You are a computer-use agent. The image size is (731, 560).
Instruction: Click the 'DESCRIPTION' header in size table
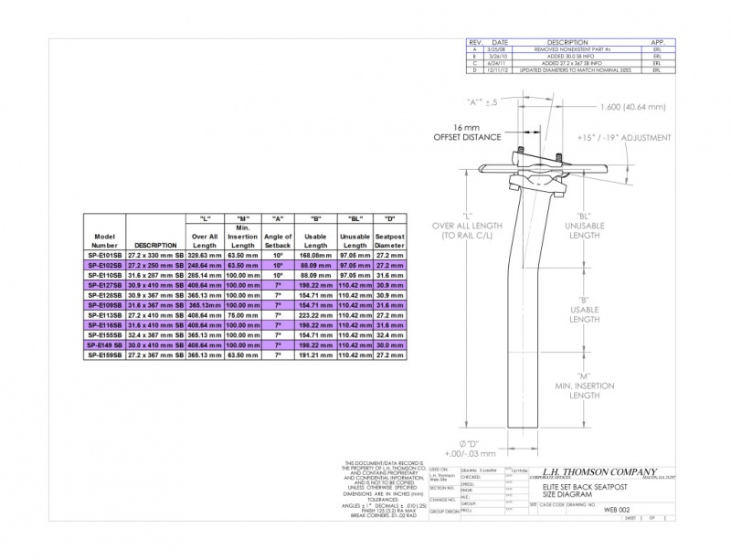click(155, 245)
